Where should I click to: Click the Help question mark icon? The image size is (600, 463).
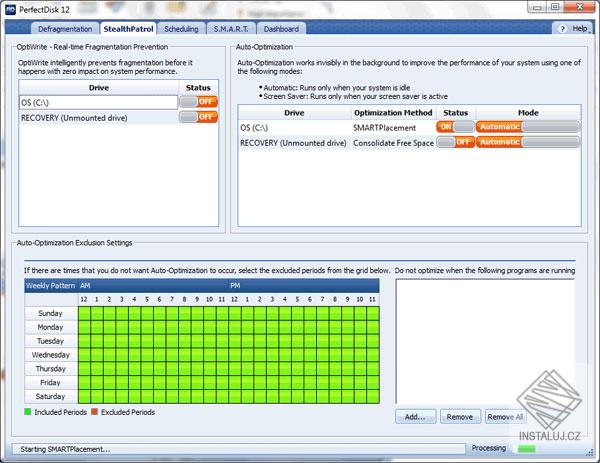(x=562, y=29)
